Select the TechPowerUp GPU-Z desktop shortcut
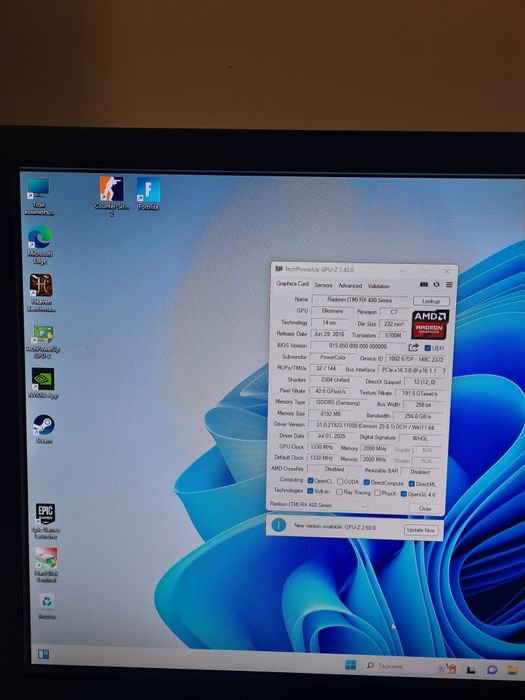 coord(42,341)
